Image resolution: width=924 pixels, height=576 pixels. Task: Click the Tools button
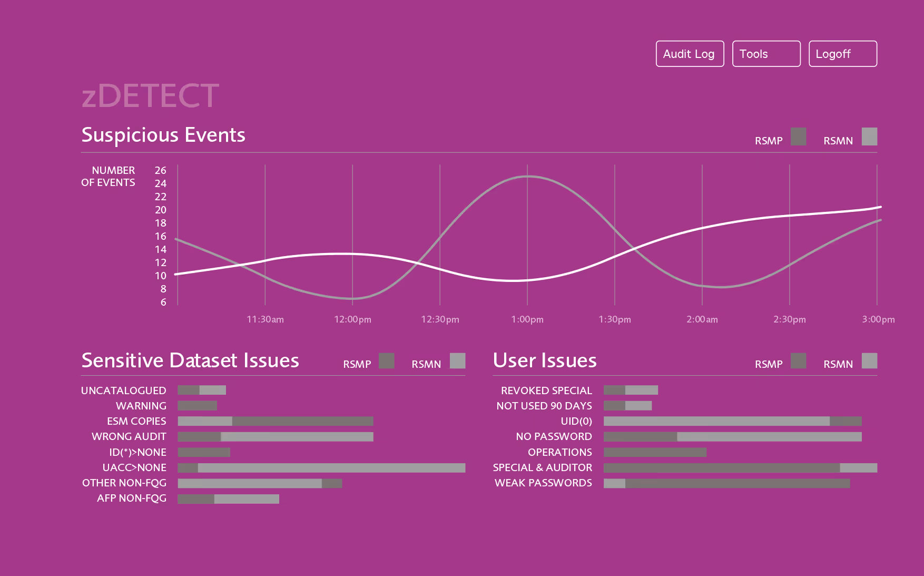766,54
